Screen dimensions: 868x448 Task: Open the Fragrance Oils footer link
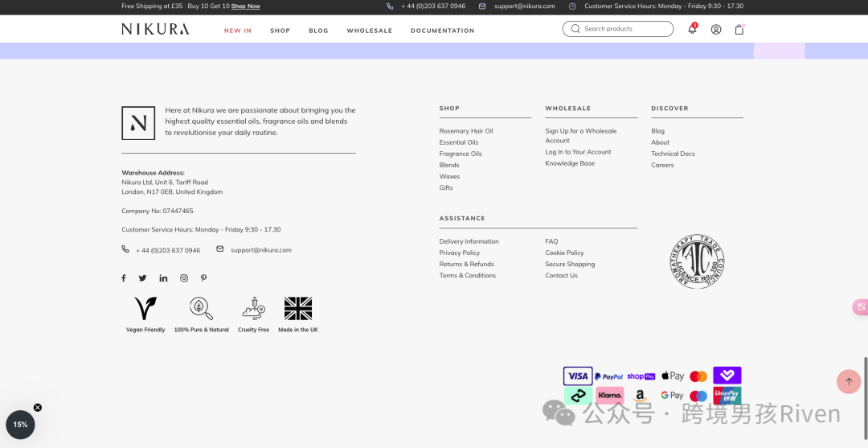click(x=460, y=154)
